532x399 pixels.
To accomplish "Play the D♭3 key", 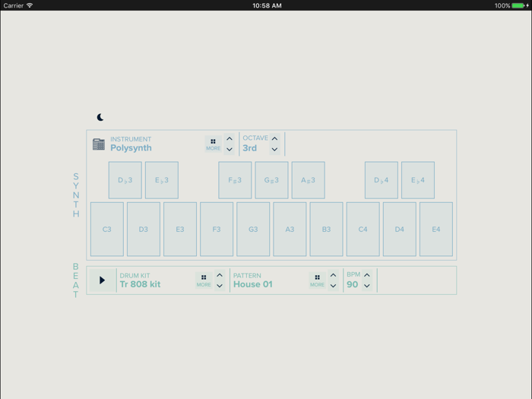I will coord(125,180).
